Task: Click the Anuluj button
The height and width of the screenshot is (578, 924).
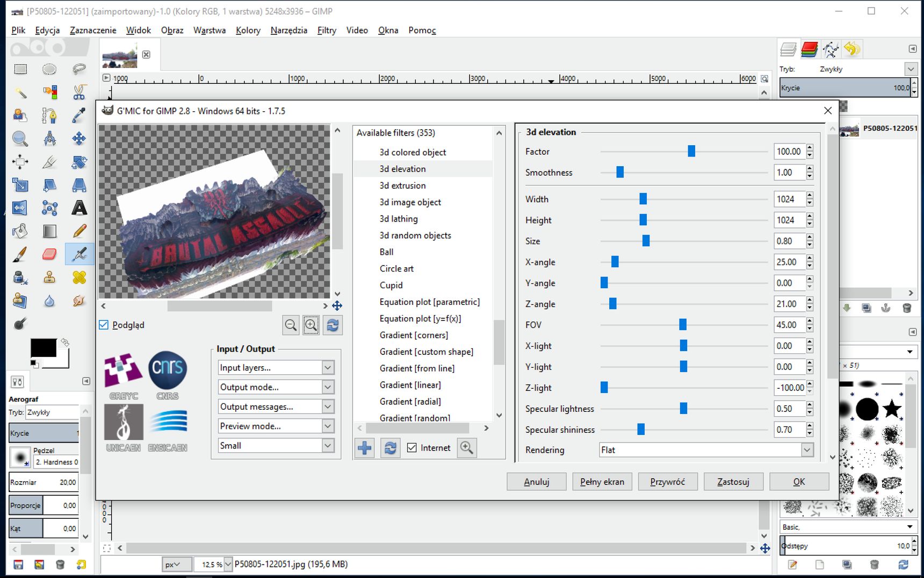Action: (537, 482)
